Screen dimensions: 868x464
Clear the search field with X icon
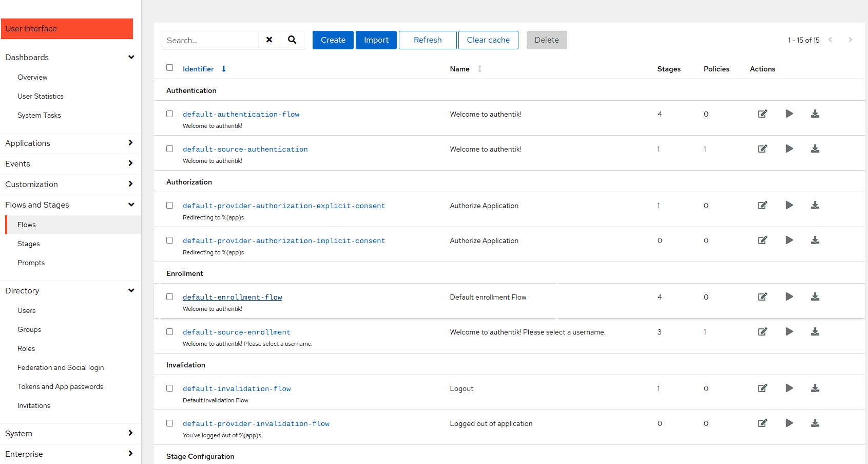tap(269, 40)
